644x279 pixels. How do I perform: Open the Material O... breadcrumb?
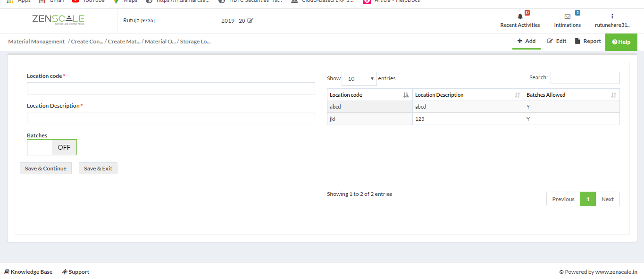pyautogui.click(x=160, y=42)
